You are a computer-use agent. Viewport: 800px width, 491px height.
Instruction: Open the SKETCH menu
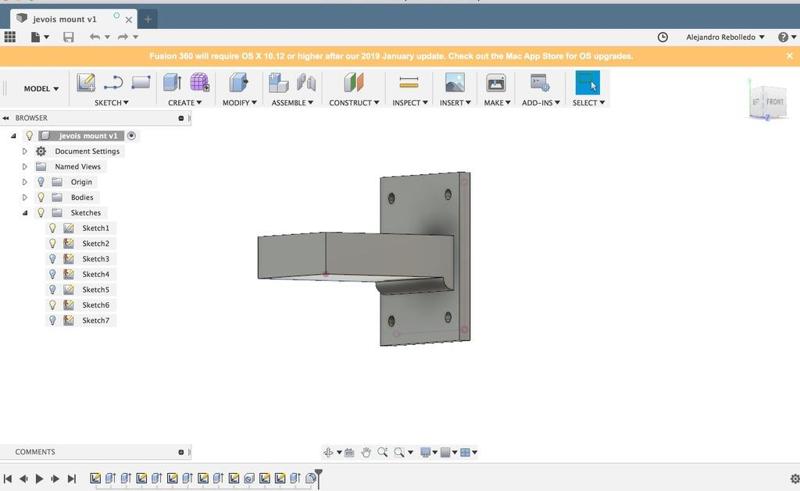[x=111, y=103]
